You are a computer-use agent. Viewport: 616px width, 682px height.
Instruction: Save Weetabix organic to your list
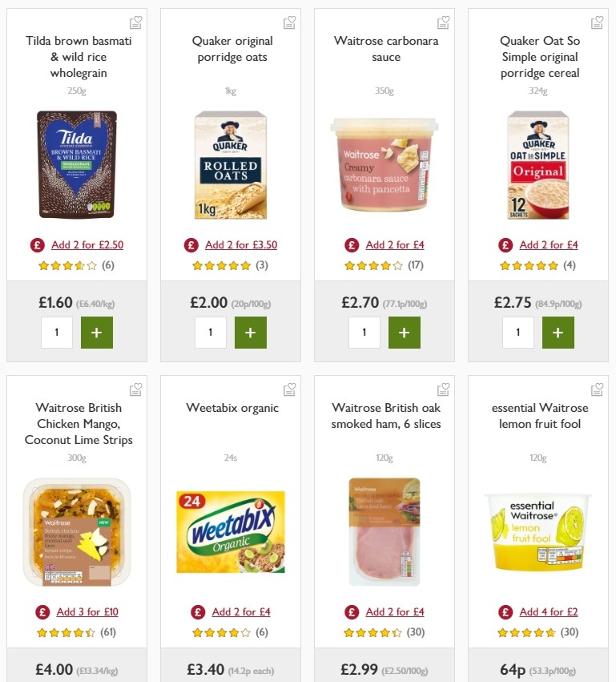(x=290, y=389)
